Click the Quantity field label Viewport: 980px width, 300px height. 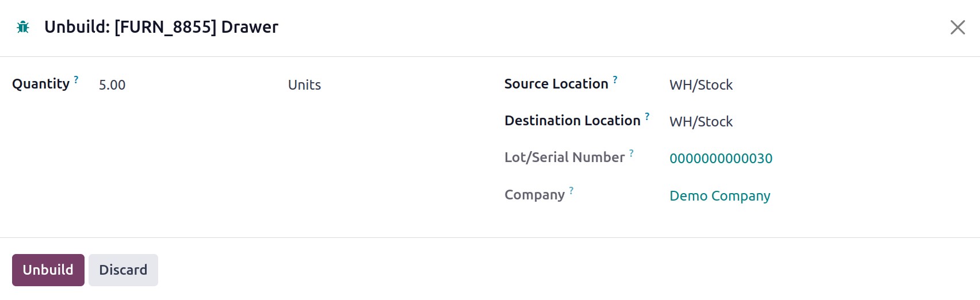point(41,84)
